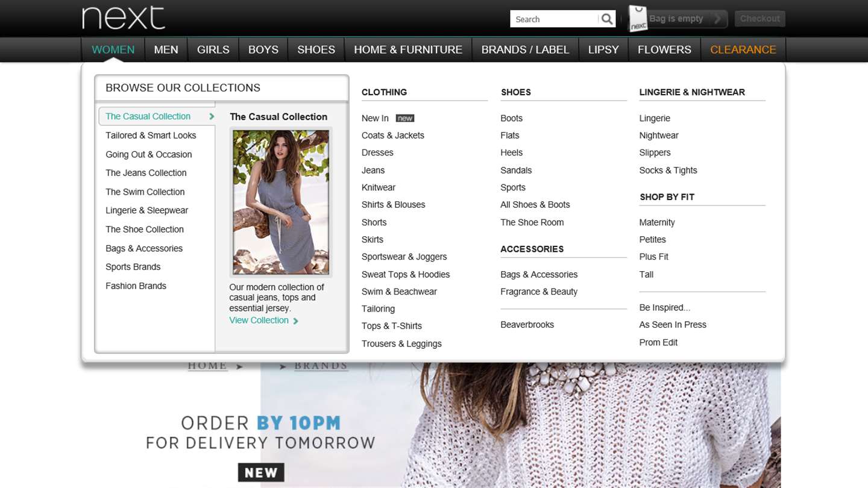Select Going Out & Occasion collection
The image size is (868, 488).
click(149, 154)
